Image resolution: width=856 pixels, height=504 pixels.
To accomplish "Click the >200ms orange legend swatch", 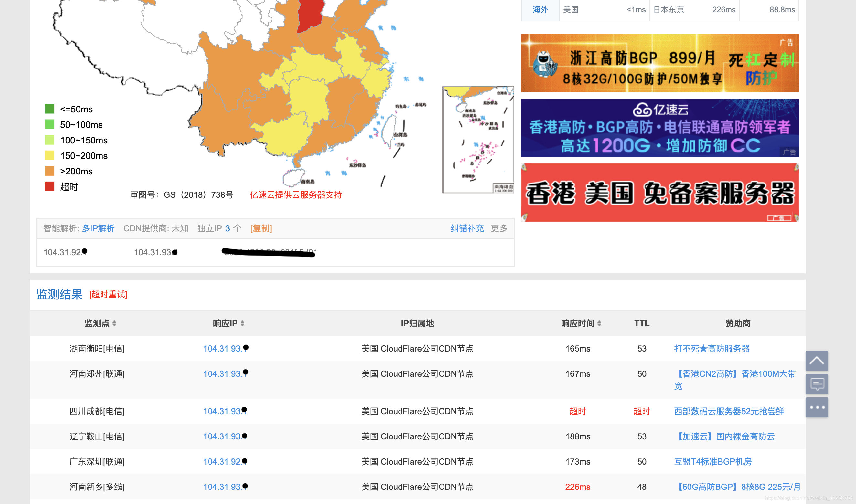I will [x=49, y=171].
